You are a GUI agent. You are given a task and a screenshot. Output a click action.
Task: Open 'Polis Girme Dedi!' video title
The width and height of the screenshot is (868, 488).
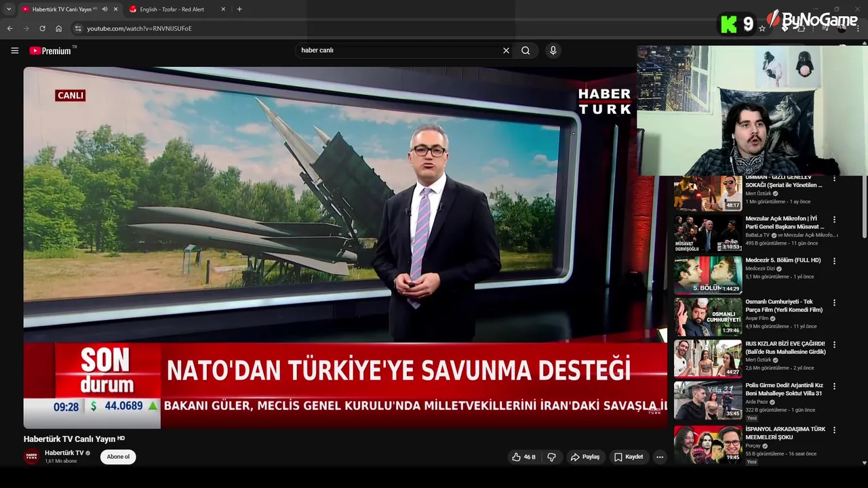coord(785,389)
